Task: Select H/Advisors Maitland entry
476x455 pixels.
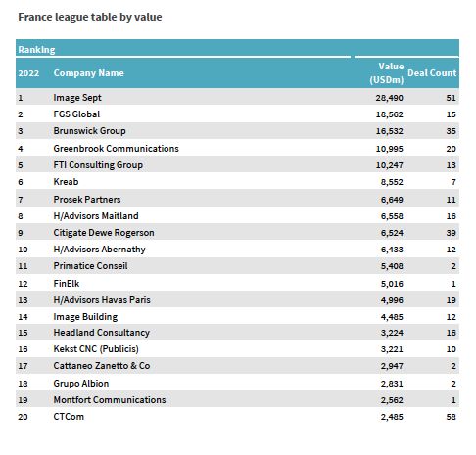Action: click(96, 216)
